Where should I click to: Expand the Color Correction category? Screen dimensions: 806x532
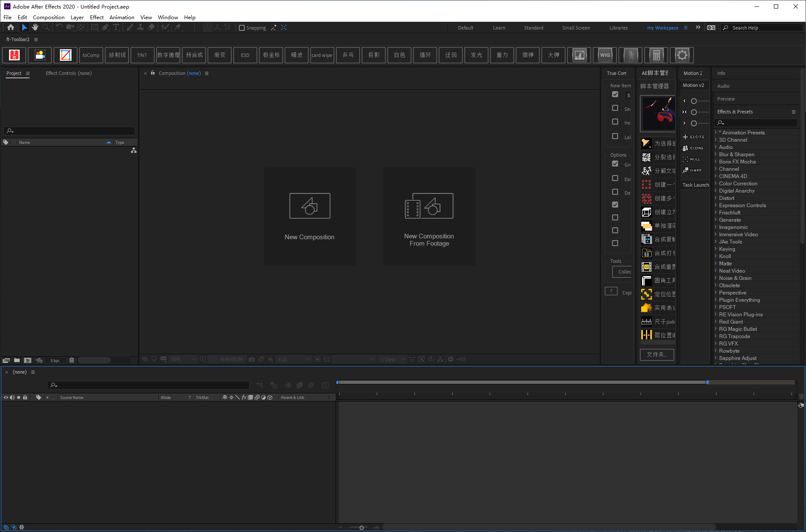point(716,184)
